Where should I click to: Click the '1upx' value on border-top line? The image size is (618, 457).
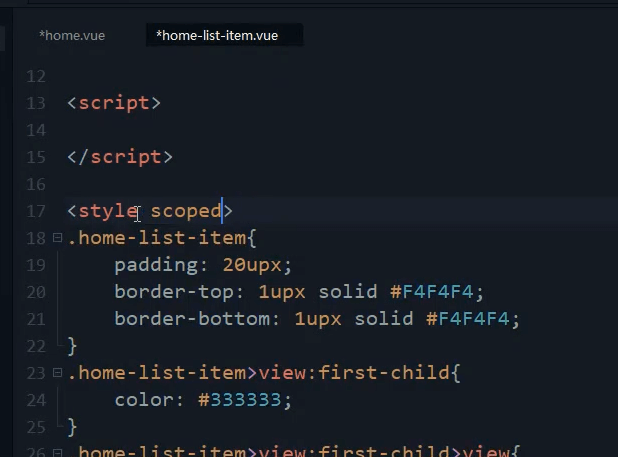pyautogui.click(x=282, y=292)
